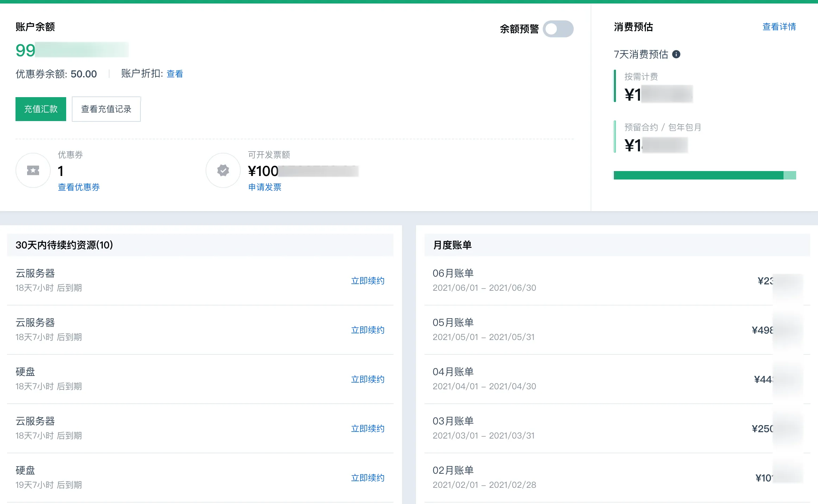Click 立即续约 for the 硬盘 expiring in 18天
Image resolution: width=818 pixels, height=504 pixels.
point(367,379)
